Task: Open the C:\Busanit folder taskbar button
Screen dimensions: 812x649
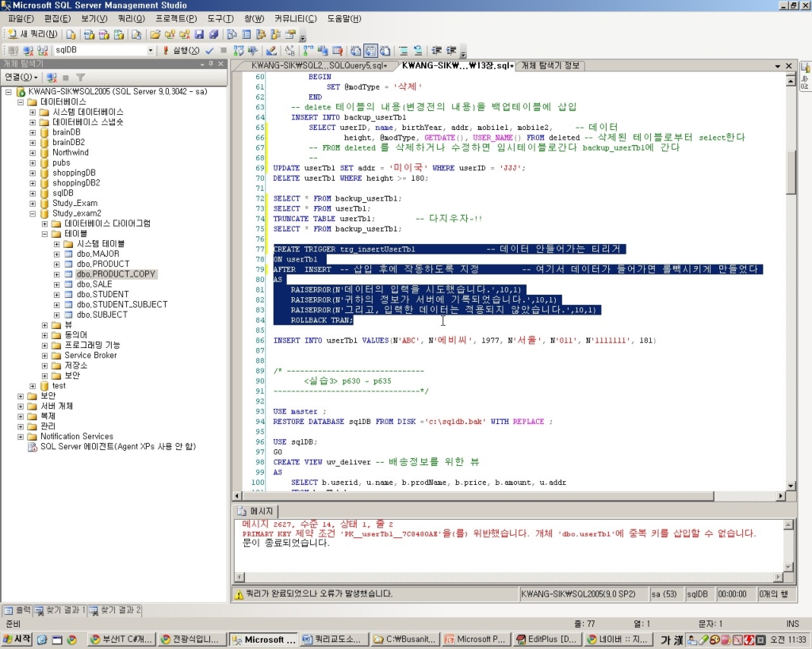Action: point(404,639)
